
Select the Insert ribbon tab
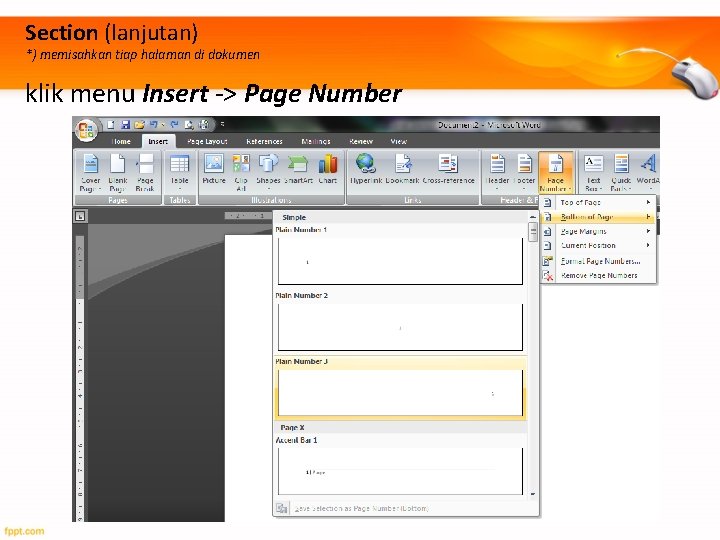[158, 141]
